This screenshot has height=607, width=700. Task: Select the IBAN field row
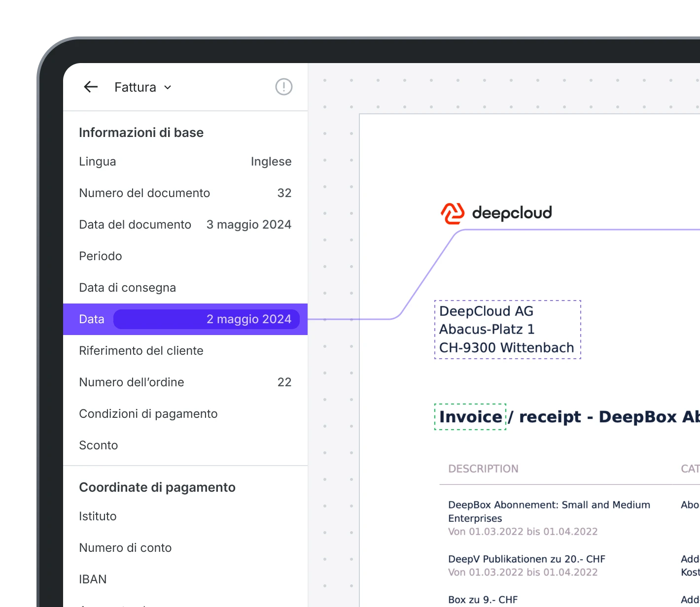coord(185,579)
